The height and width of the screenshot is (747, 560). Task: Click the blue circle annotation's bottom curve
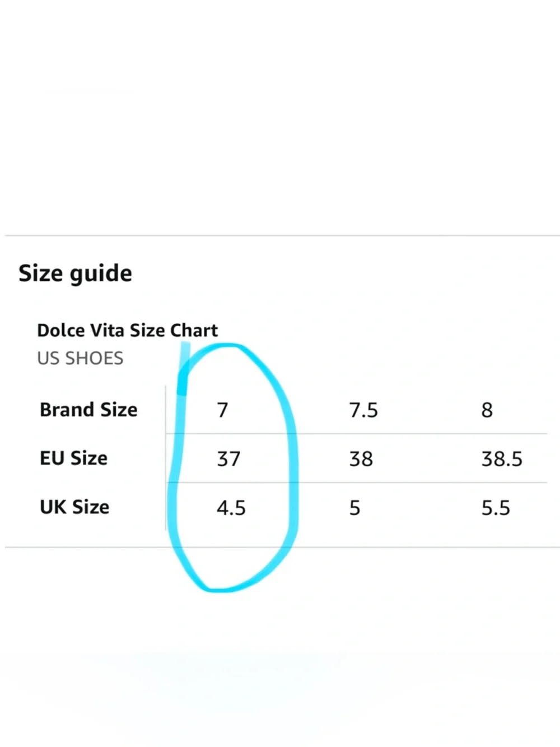[x=224, y=587]
